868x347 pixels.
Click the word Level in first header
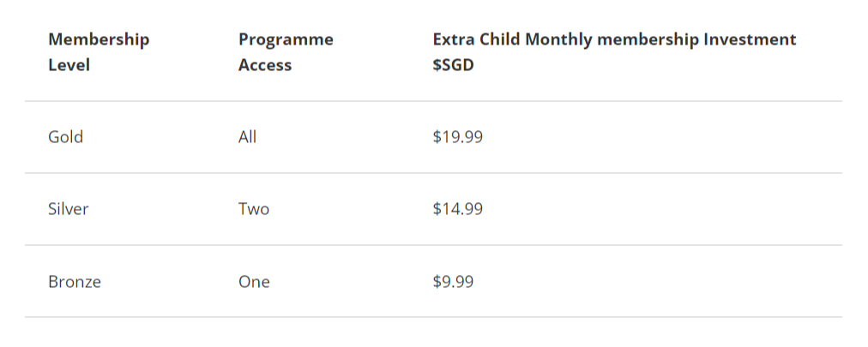click(x=69, y=65)
